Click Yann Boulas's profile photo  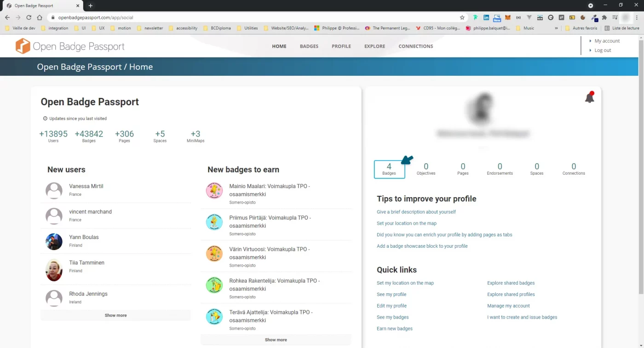coord(54,241)
